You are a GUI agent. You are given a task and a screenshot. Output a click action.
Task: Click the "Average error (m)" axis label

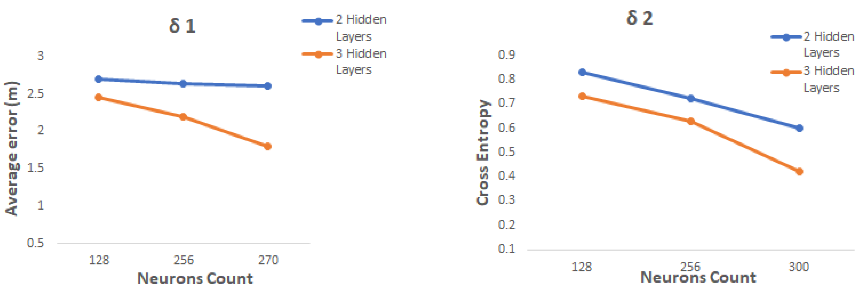click(x=12, y=148)
